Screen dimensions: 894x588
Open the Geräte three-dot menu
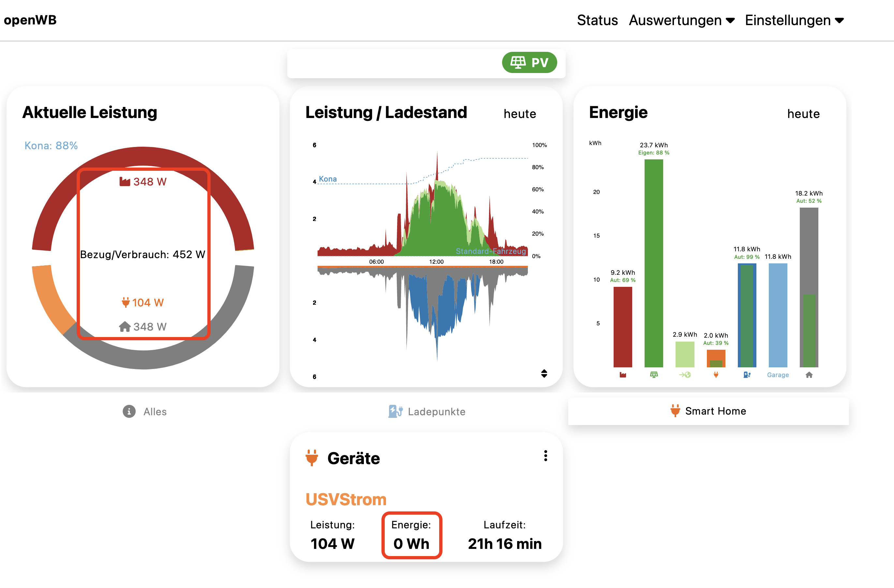click(545, 456)
